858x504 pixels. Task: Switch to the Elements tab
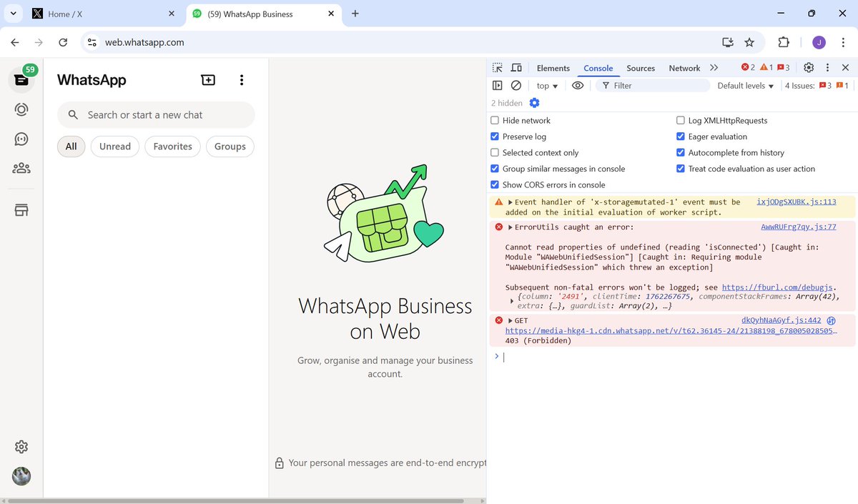(x=553, y=68)
